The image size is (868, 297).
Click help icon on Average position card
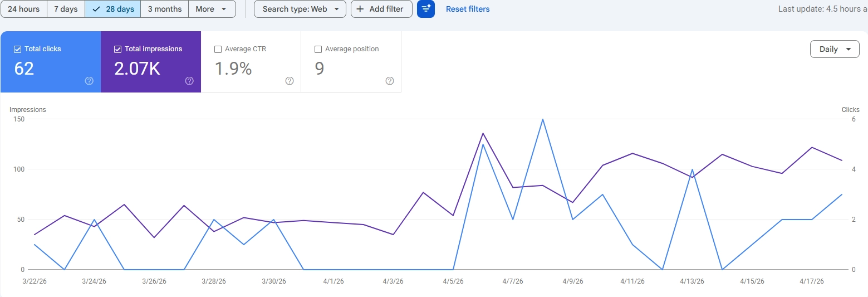390,81
